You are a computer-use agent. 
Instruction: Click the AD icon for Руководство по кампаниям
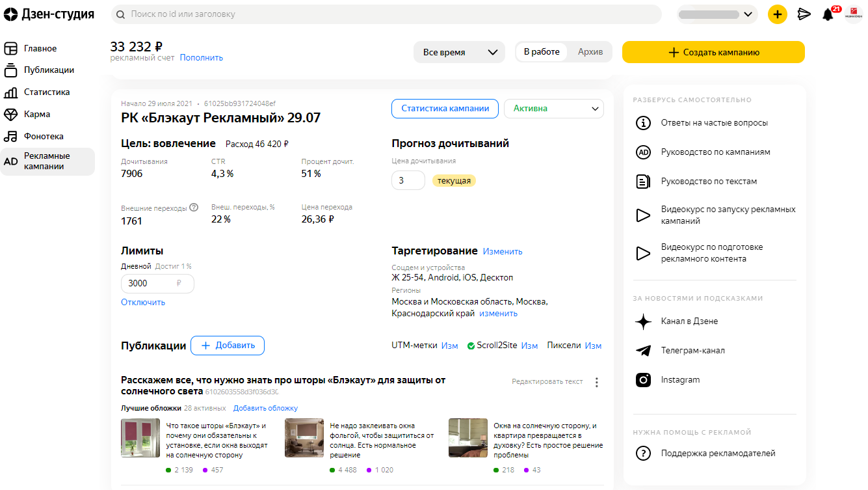tap(643, 152)
